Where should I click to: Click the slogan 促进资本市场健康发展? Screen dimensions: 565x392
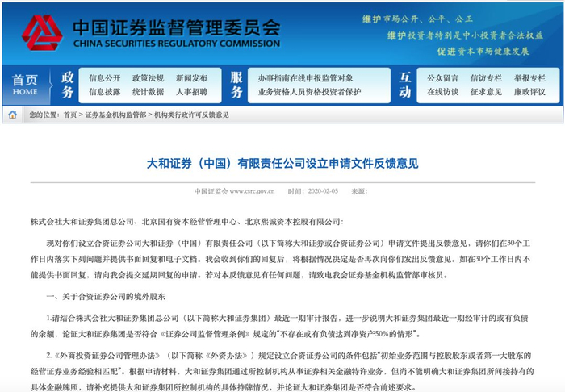[x=483, y=52]
